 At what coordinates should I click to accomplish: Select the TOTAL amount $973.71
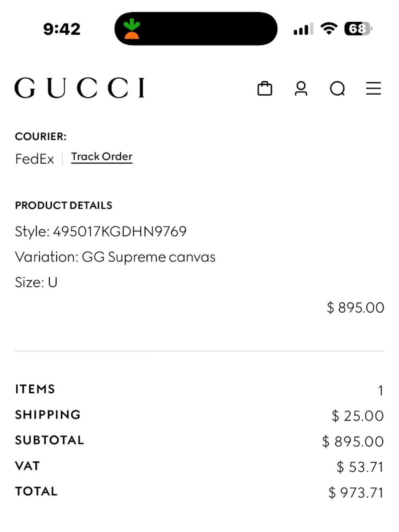[355, 491]
